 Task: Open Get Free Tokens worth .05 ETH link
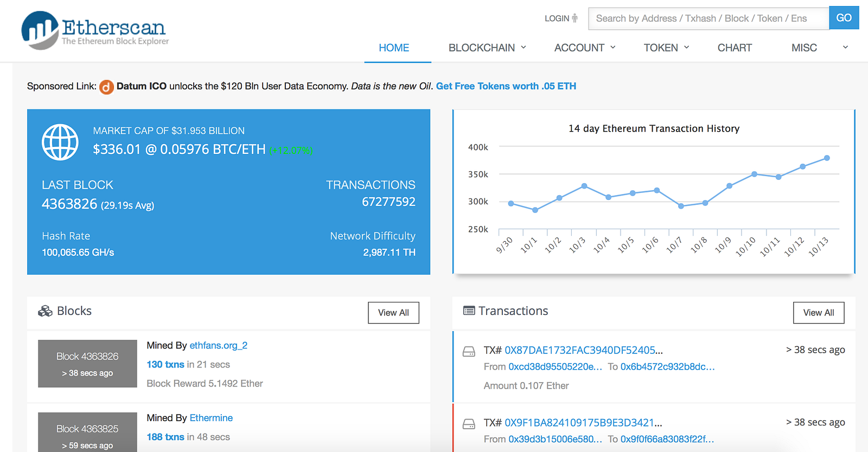tap(506, 86)
